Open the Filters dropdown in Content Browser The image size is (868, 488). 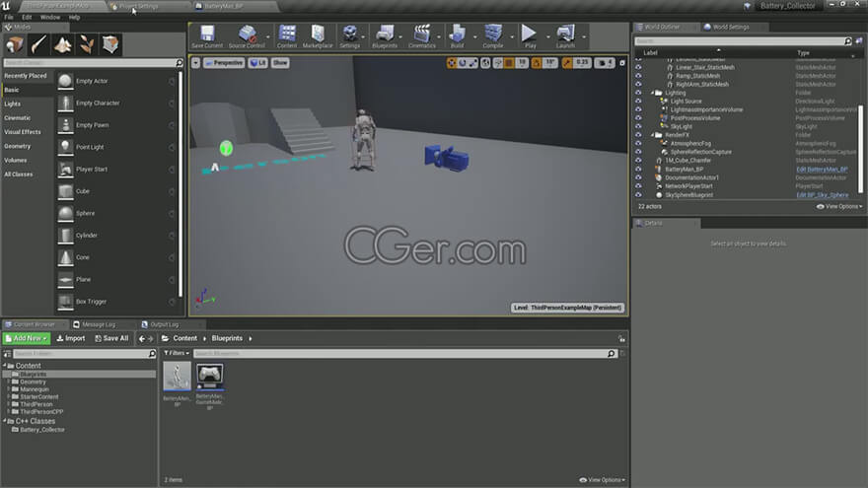(177, 353)
